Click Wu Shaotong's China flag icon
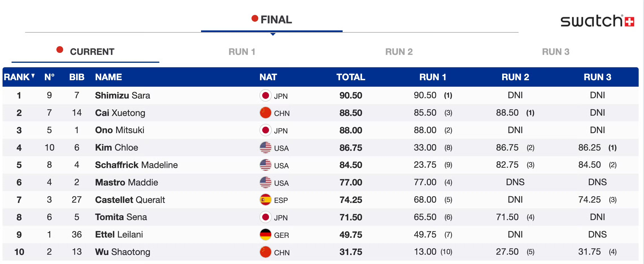Image resolution: width=644 pixels, height=264 pixels. [265, 252]
